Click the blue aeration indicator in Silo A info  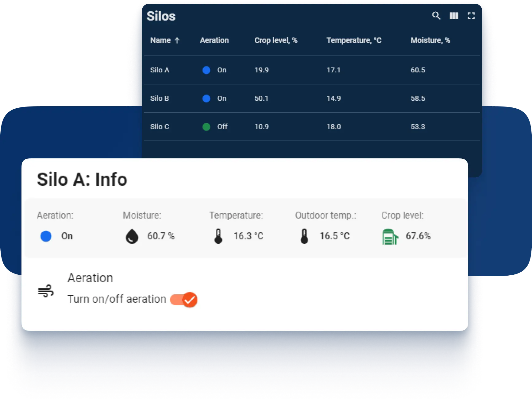pos(46,236)
